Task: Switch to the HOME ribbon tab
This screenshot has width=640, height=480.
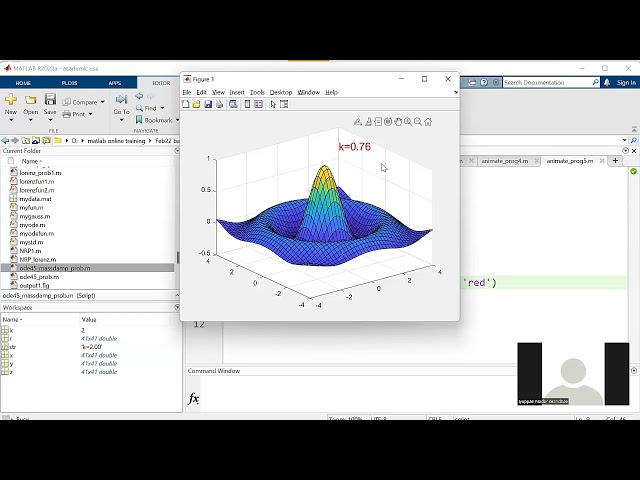Action: pyautogui.click(x=23, y=83)
